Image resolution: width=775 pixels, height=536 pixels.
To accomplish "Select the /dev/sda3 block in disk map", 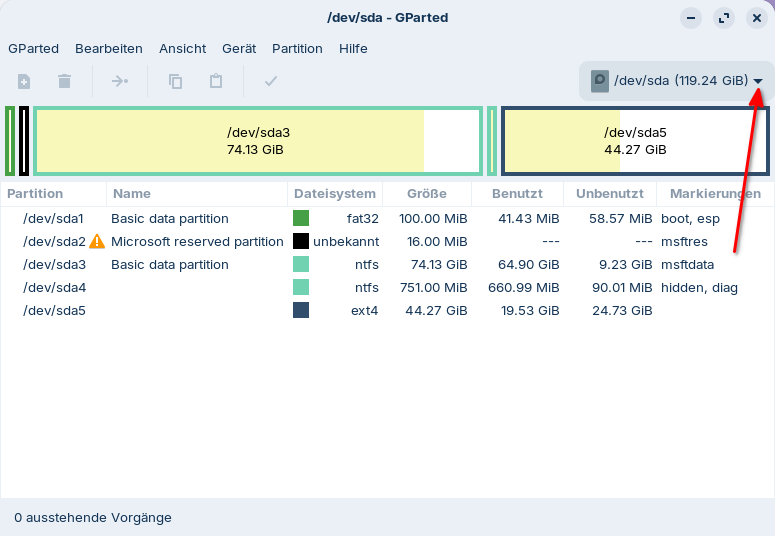I will click(x=258, y=141).
